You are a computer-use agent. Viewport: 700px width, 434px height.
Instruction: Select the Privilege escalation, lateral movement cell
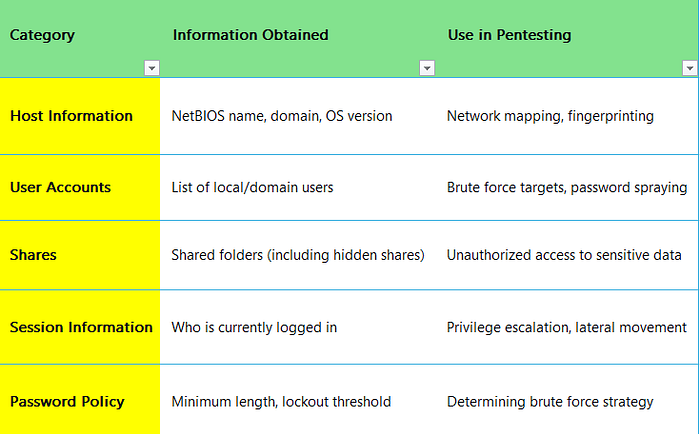point(567,327)
